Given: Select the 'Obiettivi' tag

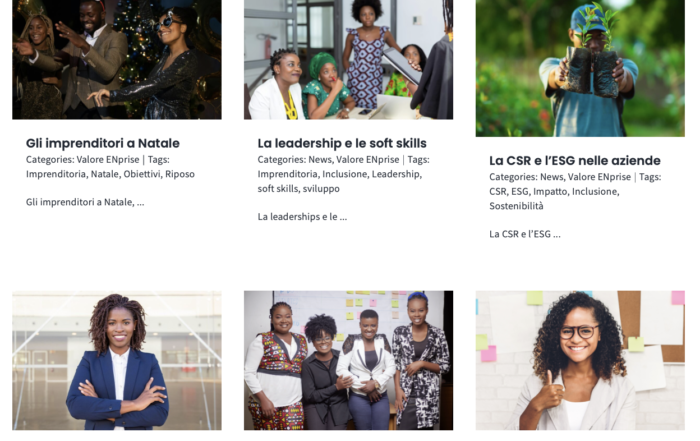Looking at the screenshot, I should 142,174.
